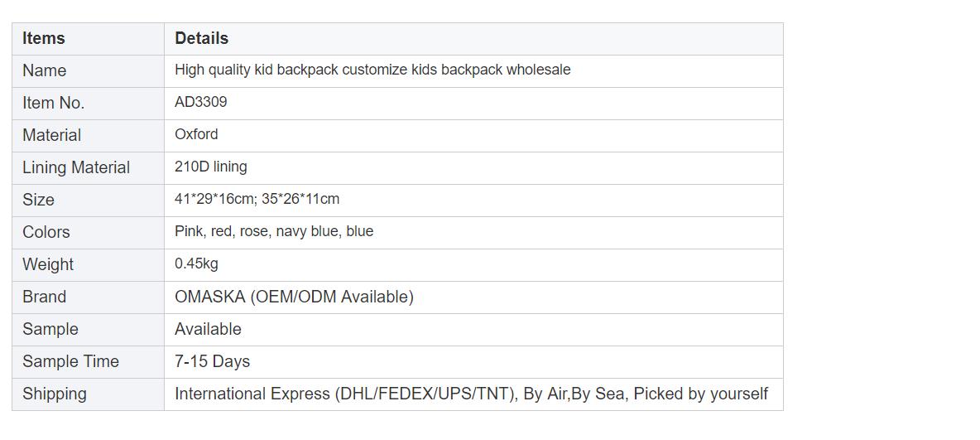The width and height of the screenshot is (980, 440).
Task: Click the International Express shipping details
Action: coord(471,394)
